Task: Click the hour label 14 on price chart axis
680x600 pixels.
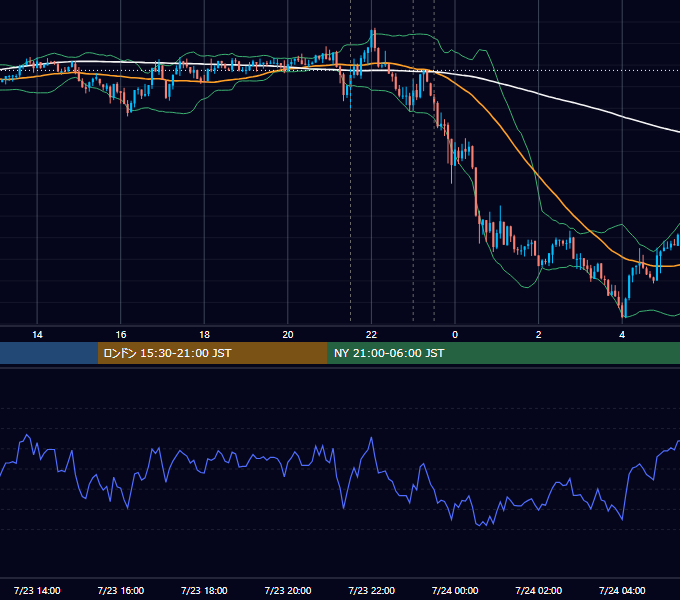Action: tap(37, 335)
